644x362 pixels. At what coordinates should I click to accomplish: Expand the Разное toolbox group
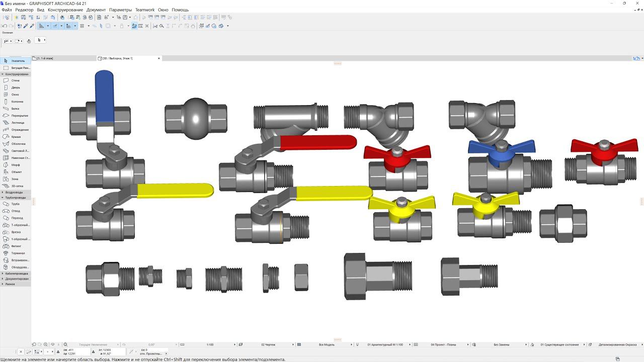click(15, 284)
